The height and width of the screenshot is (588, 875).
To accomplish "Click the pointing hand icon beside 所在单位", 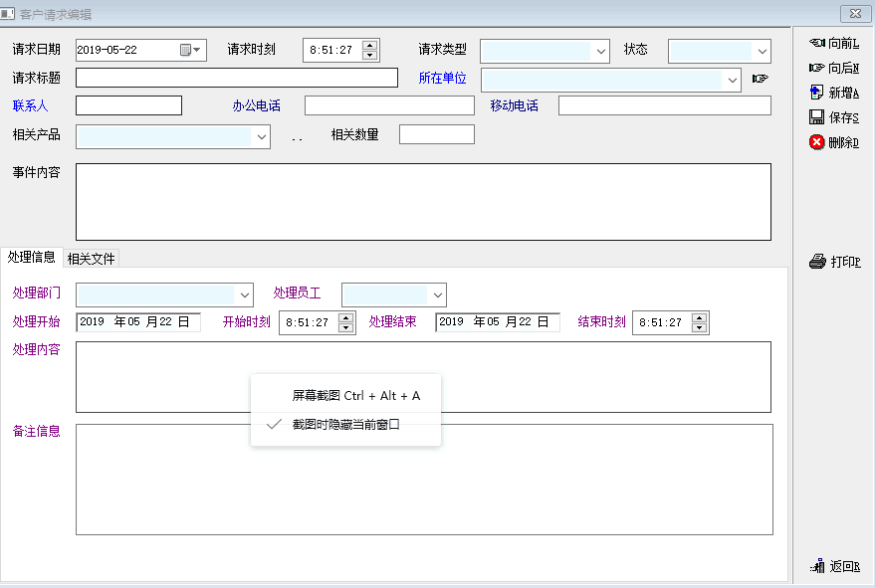I will click(761, 79).
